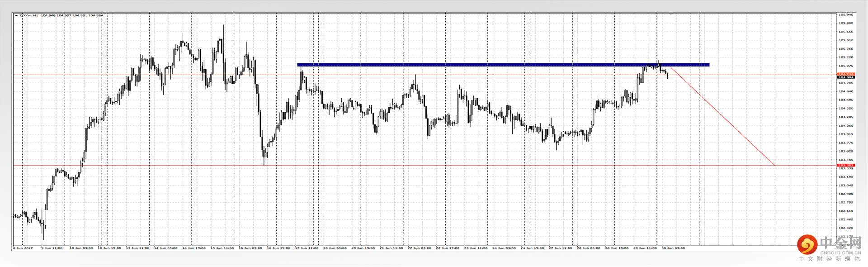Click the 22 Jun 03:00 time axis label
This screenshot has width=868, height=267.
pos(420,248)
